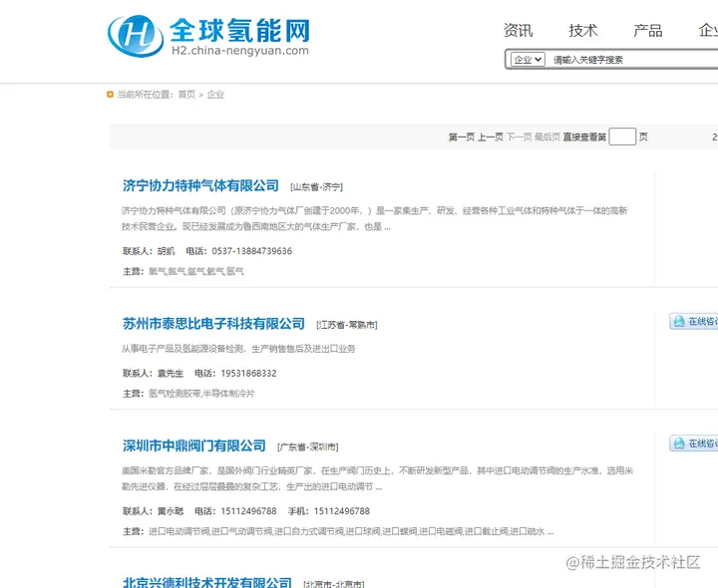This screenshot has width=718, height=588.
Task: Click description of 济宁协力特种气体有限公司
Action: point(374,218)
